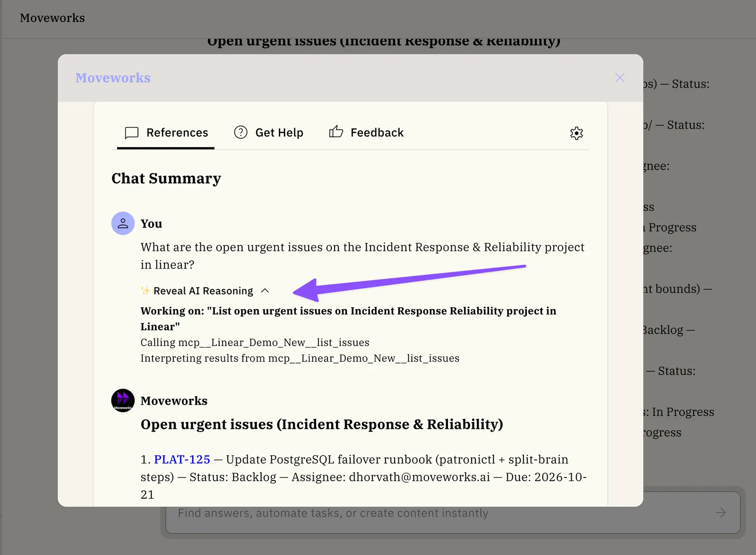Viewport: 756px width, 555px height.
Task: Click the 'Working on: List open urgent issues' text
Action: pyautogui.click(x=348, y=319)
